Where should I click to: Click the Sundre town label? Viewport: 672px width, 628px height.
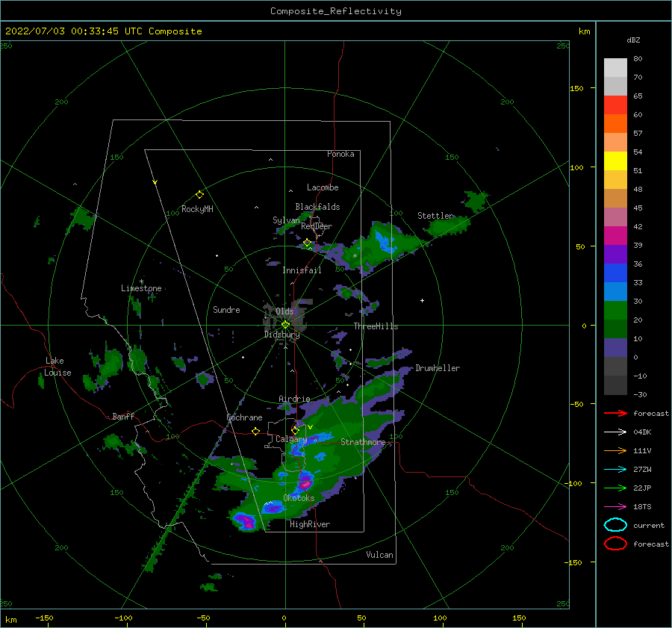pyautogui.click(x=226, y=309)
